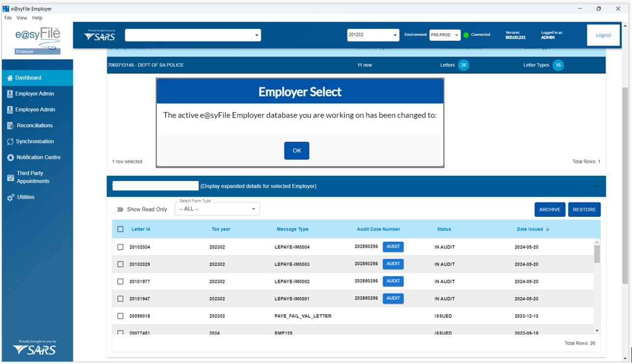The width and height of the screenshot is (632, 364).
Task: Expand the Environment PRE-PROD dropdown
Action: pyautogui.click(x=444, y=35)
